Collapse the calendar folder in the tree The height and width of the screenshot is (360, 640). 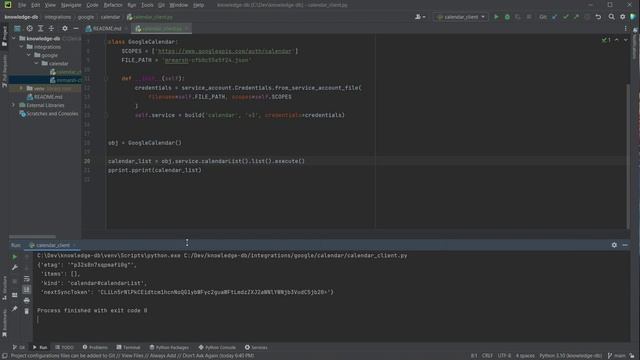coord(36,64)
